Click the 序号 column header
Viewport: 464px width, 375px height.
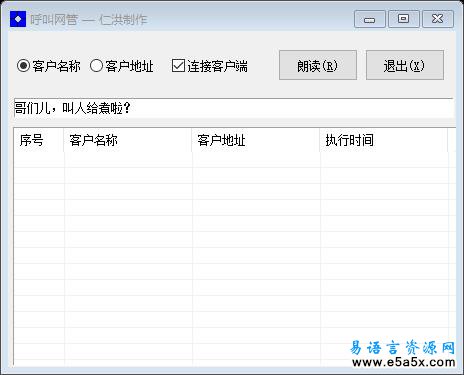39,140
